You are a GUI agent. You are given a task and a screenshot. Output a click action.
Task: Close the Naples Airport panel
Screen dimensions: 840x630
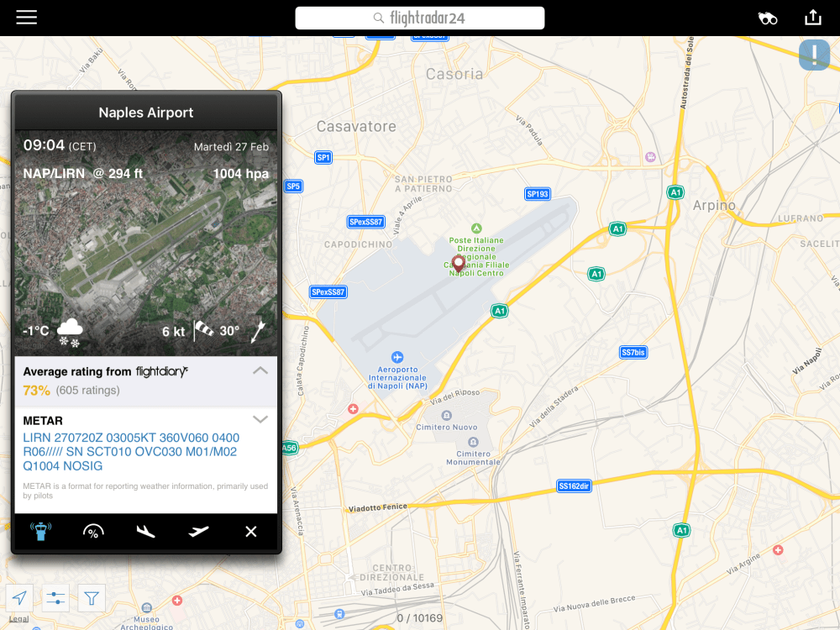250,532
